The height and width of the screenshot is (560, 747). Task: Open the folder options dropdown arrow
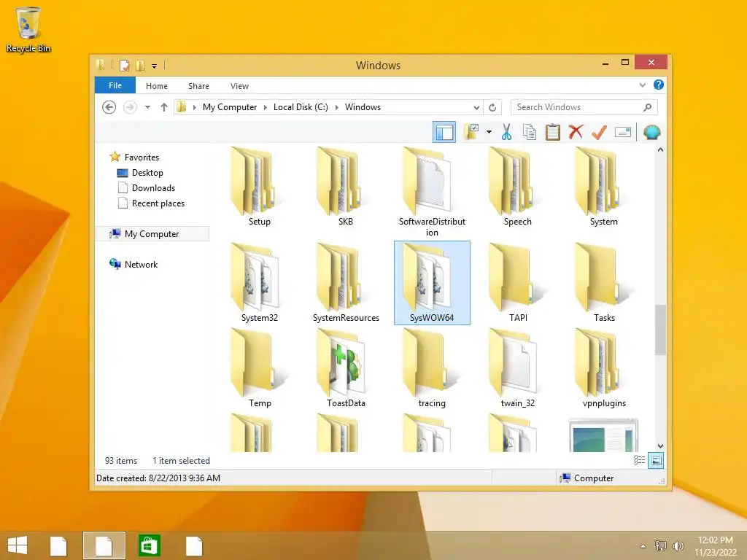489,132
